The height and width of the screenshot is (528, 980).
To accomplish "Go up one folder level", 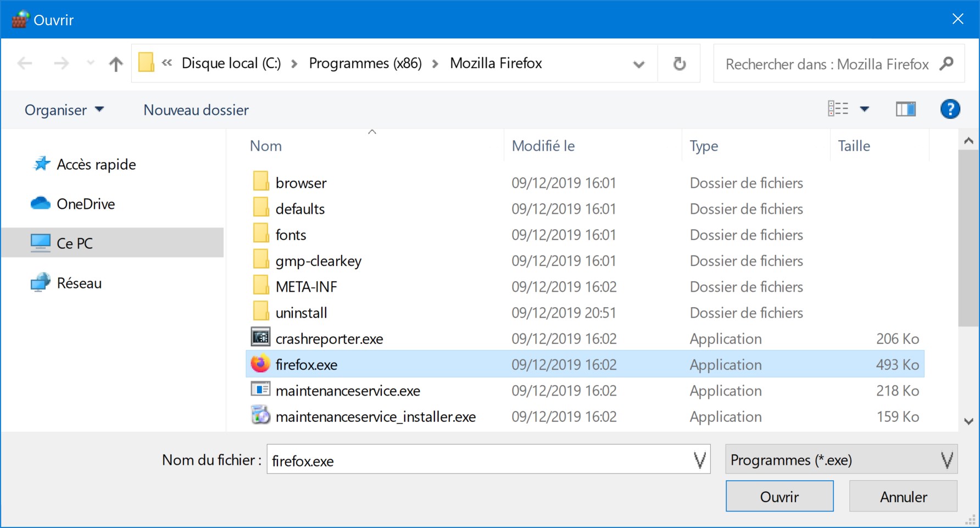I will [x=116, y=64].
